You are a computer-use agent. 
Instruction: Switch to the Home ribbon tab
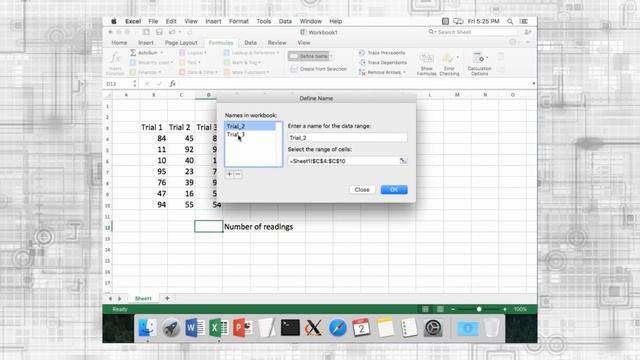click(x=119, y=42)
